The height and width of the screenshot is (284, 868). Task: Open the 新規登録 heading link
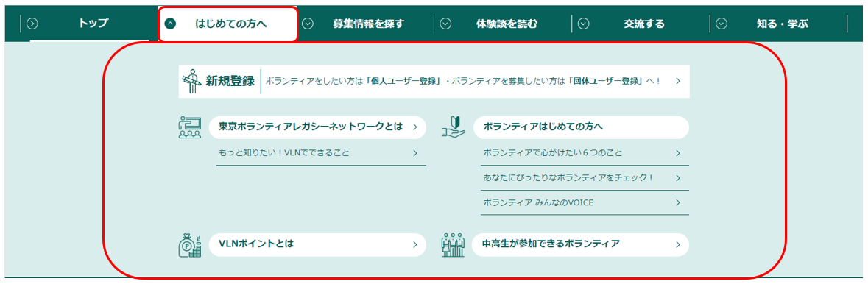pos(230,82)
